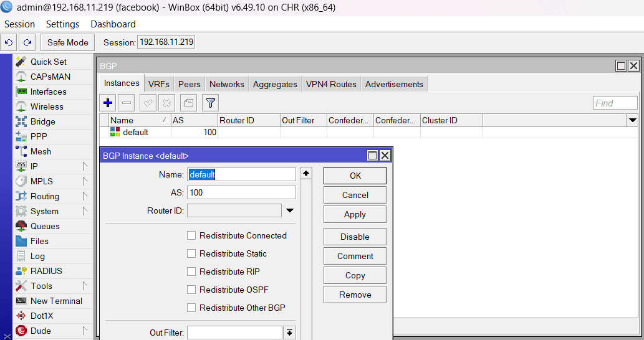Image resolution: width=644 pixels, height=340 pixels.
Task: Enable Redistribute Other BGP checkbox
Action: pyautogui.click(x=191, y=308)
